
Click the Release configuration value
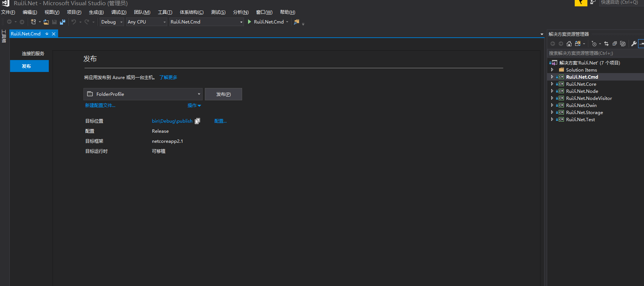coord(160,131)
